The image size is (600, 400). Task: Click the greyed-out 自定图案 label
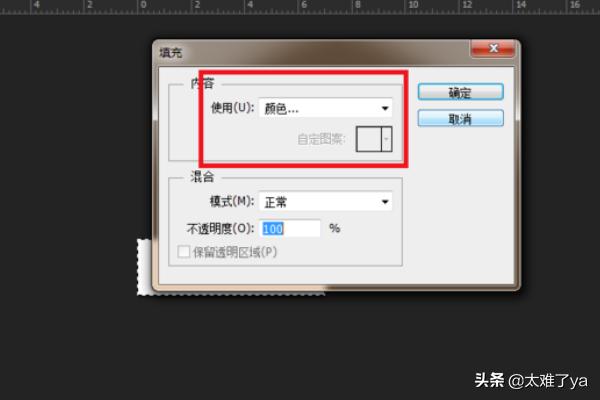coord(322,139)
